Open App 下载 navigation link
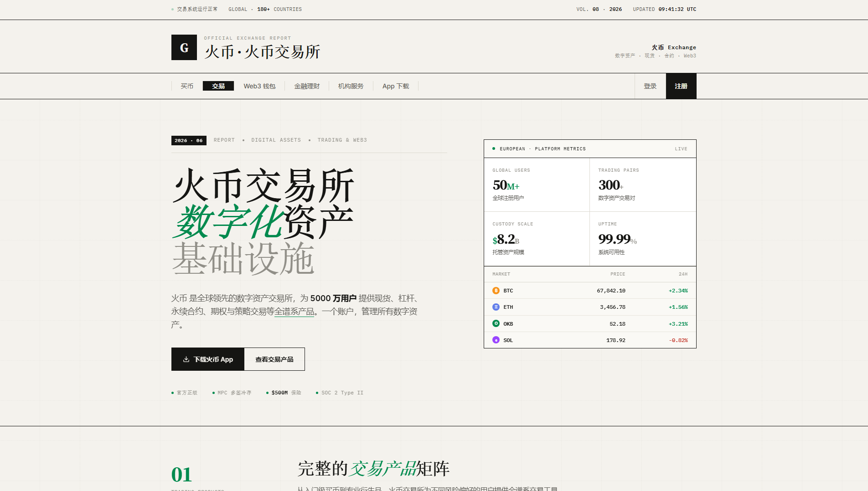 (396, 86)
